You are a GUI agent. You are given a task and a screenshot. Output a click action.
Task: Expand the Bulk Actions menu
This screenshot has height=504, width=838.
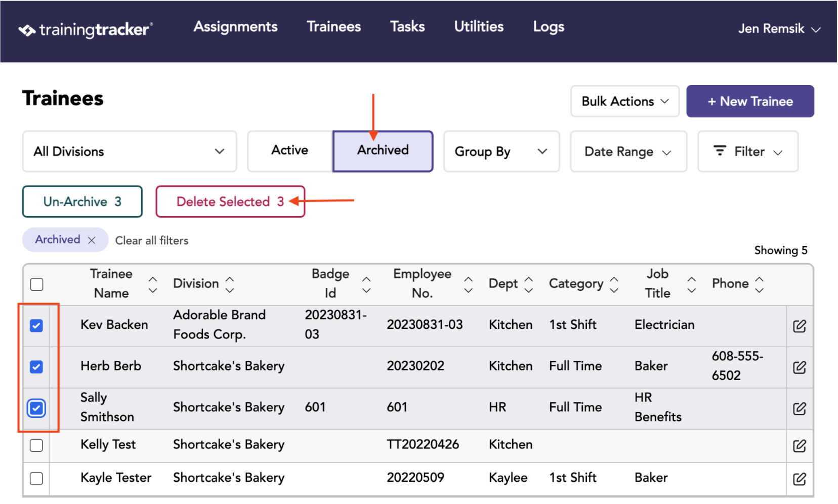625,101
